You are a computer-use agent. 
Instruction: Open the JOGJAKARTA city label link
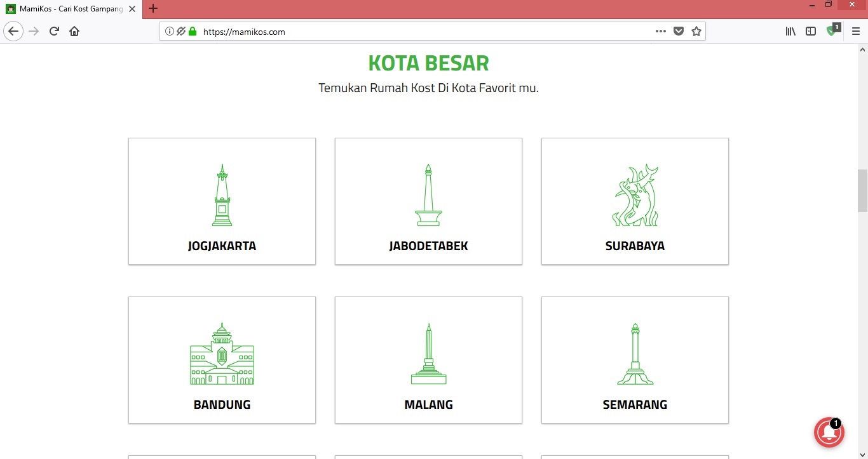click(222, 246)
